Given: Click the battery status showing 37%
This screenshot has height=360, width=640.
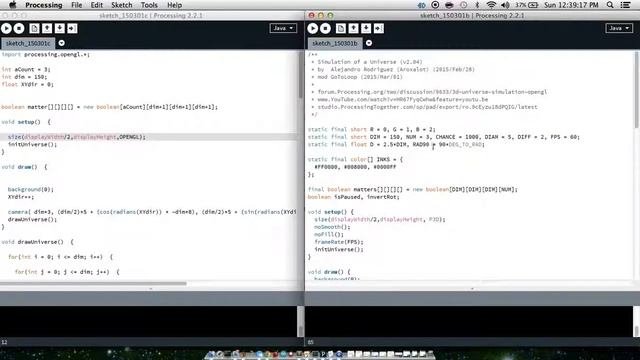Looking at the screenshot, I should click(x=526, y=5).
